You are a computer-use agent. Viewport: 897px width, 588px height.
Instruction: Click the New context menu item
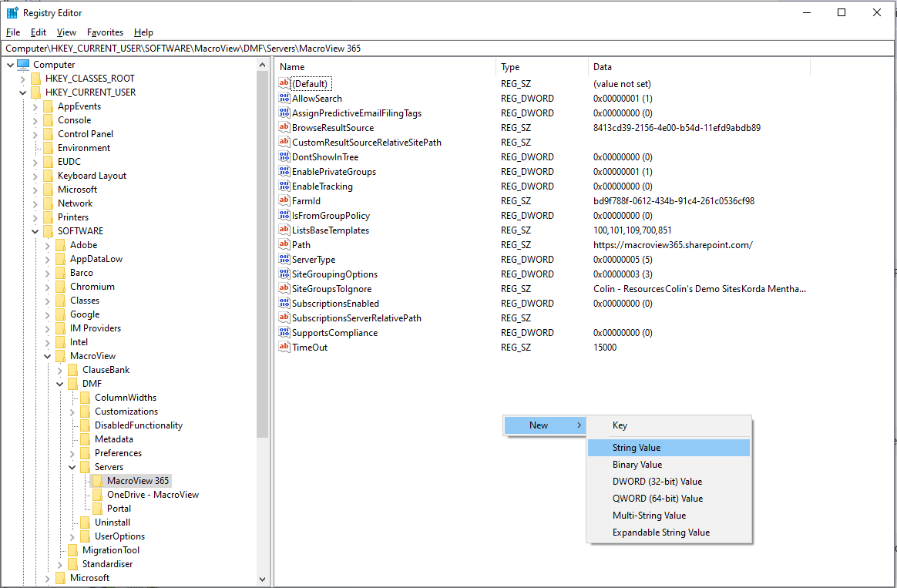545,425
